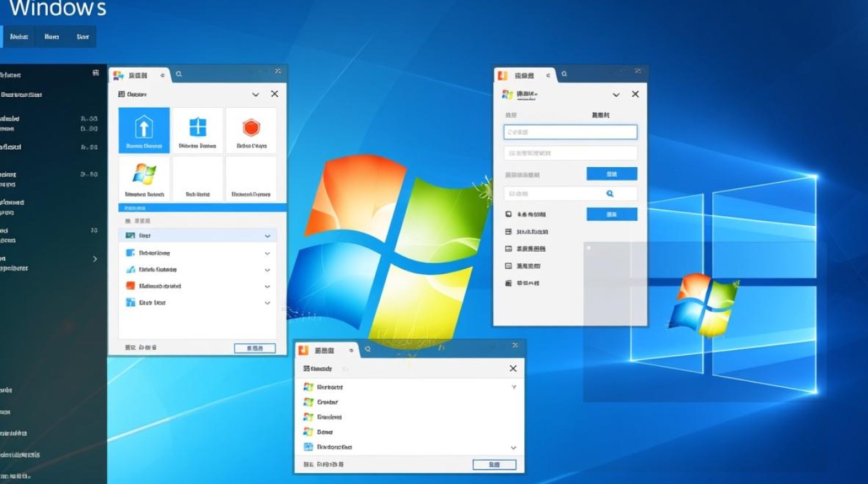This screenshot has height=484, width=868.
Task: Open the magnifying glass search in right window
Action: (611, 193)
